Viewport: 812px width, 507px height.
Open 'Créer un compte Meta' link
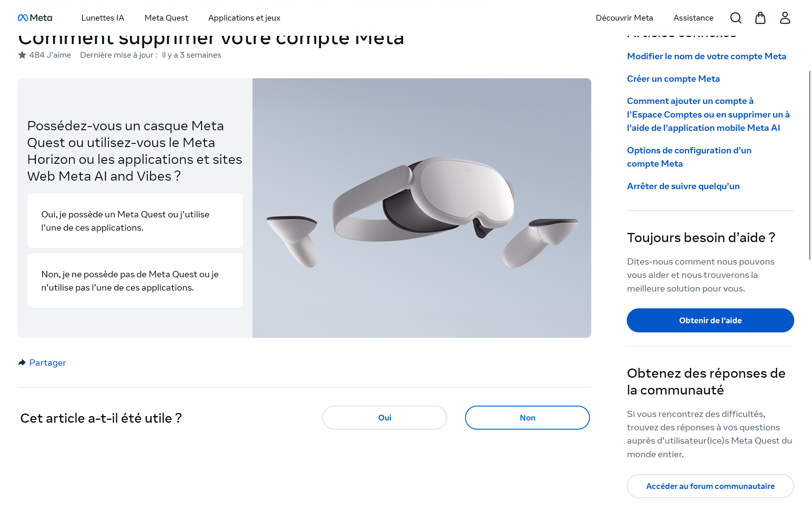pos(673,79)
